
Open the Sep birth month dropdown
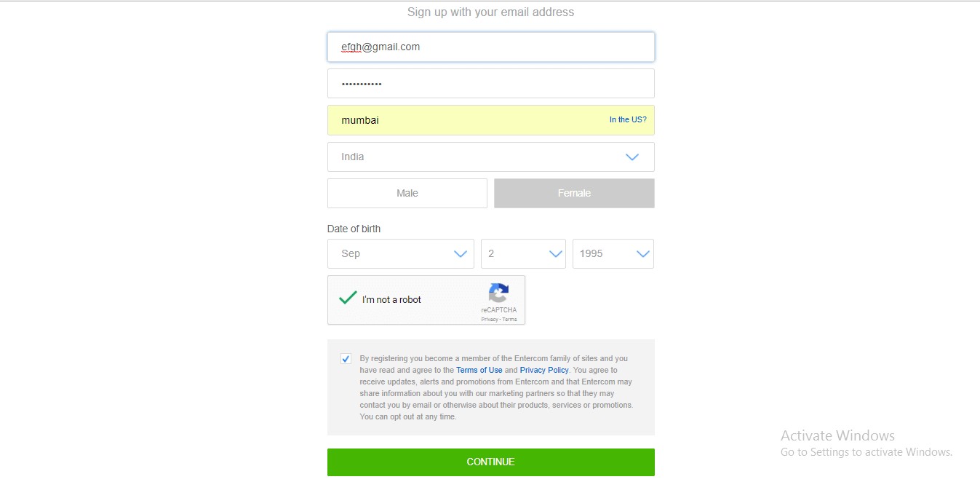pyautogui.click(x=401, y=253)
